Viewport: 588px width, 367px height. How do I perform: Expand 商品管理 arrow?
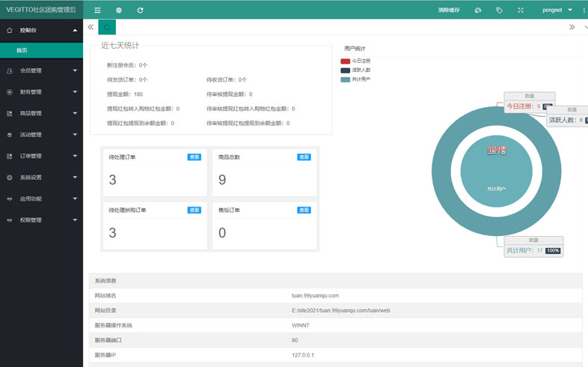(75, 113)
